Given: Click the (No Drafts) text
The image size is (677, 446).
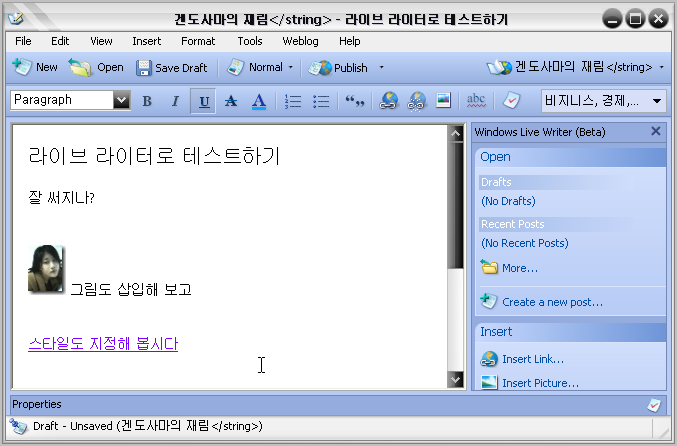Looking at the screenshot, I should click(x=508, y=201).
